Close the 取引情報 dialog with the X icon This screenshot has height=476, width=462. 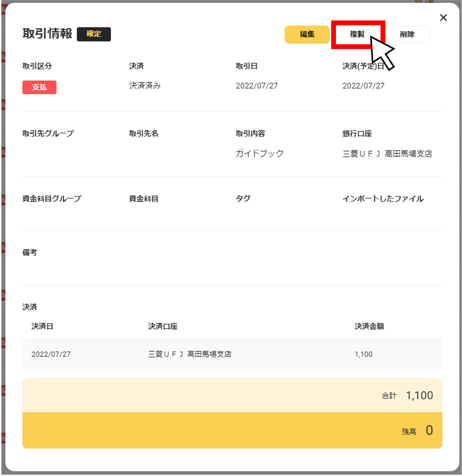coord(443,18)
